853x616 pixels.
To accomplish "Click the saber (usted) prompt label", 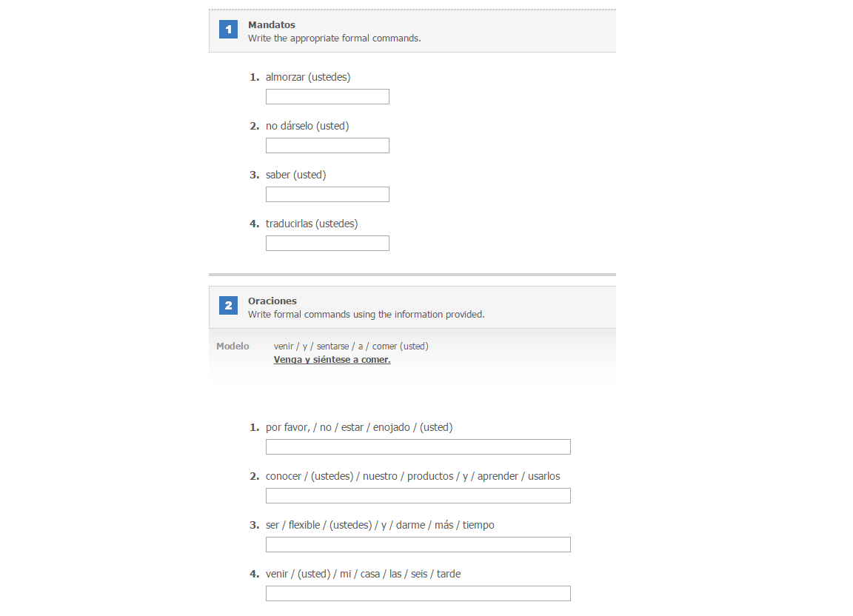I will click(295, 175).
